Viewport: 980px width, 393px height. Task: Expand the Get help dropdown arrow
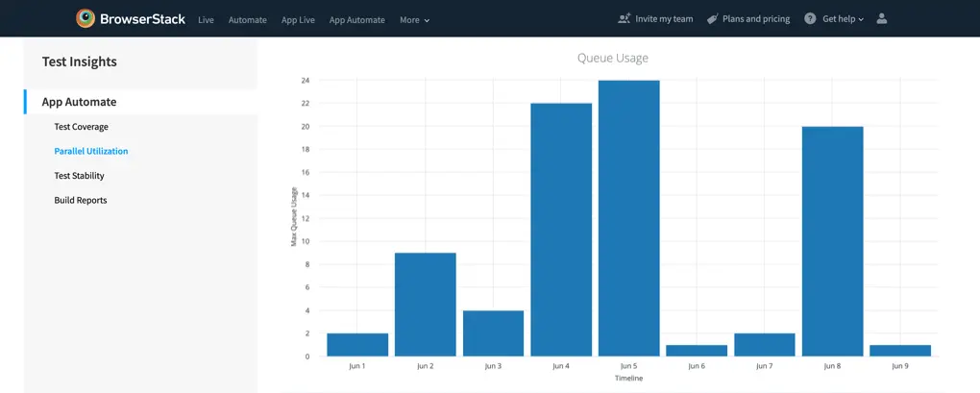point(861,20)
